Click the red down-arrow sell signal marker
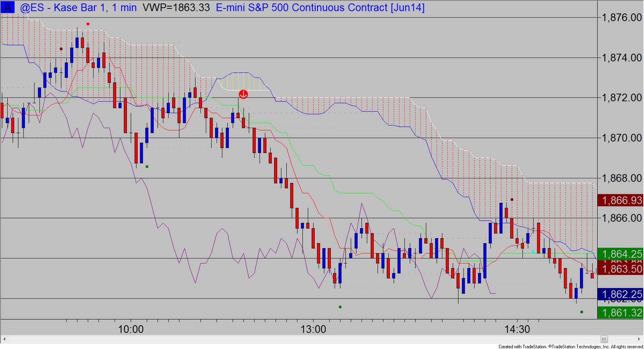The width and height of the screenshot is (644, 349). pos(243,94)
